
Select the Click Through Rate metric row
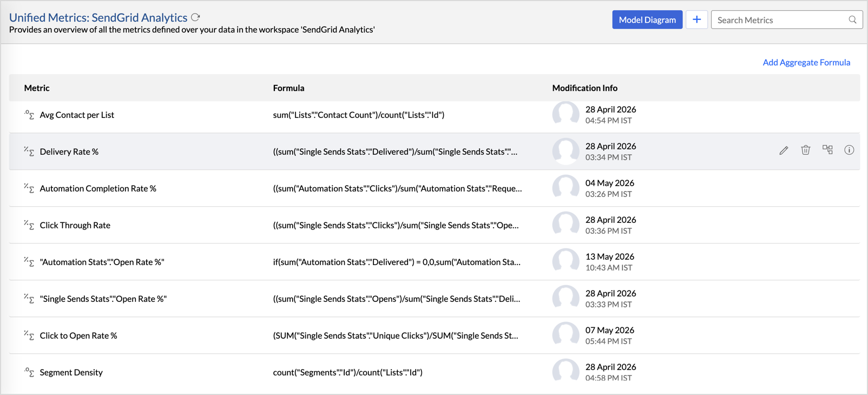[x=434, y=225]
